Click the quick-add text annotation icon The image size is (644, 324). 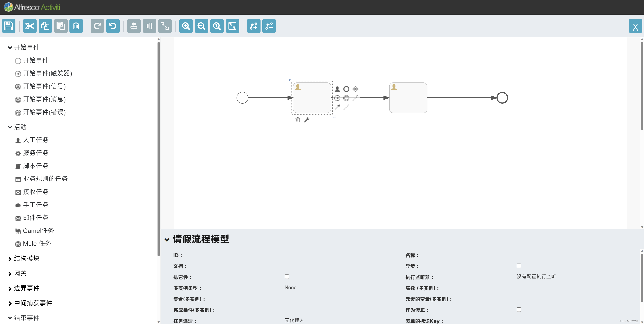click(x=355, y=98)
